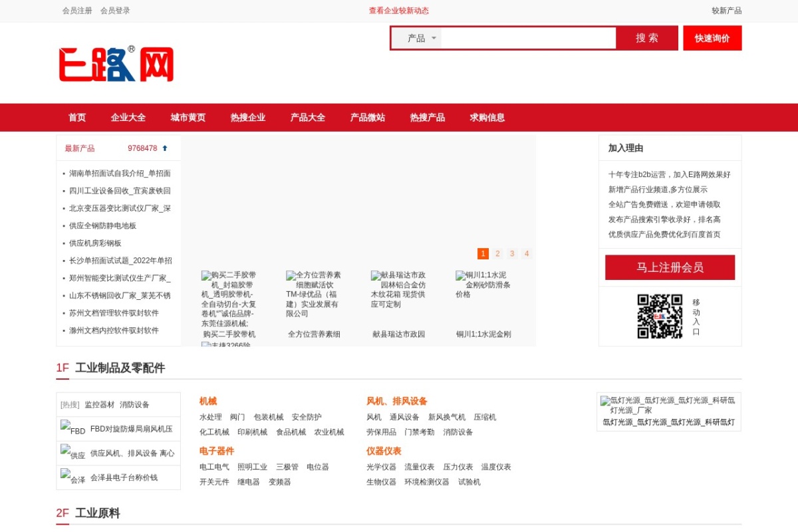Open 北京变压器变比测试仪厂家 list item
The width and height of the screenshot is (798, 532).
[120, 208]
